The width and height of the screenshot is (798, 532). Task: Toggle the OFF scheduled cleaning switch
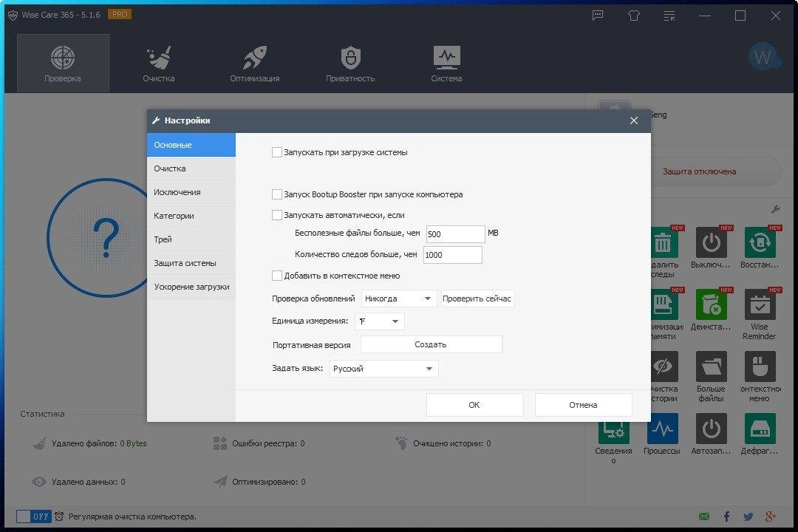pos(33,516)
